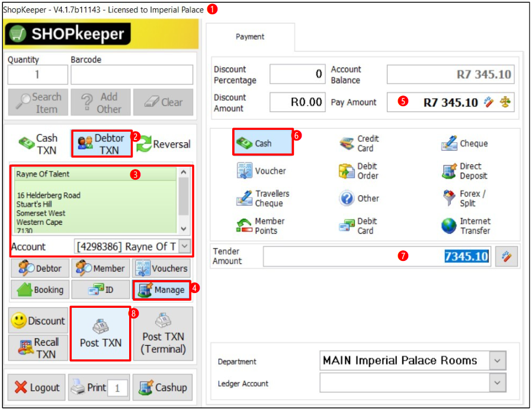Click pencil icon in Pay Amount field

[x=489, y=102]
